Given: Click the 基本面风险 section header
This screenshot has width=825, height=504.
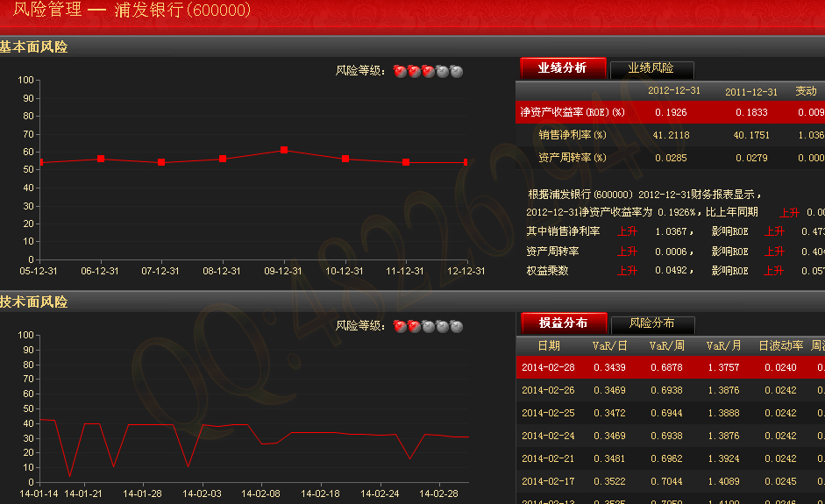Looking at the screenshot, I should pyautogui.click(x=33, y=46).
